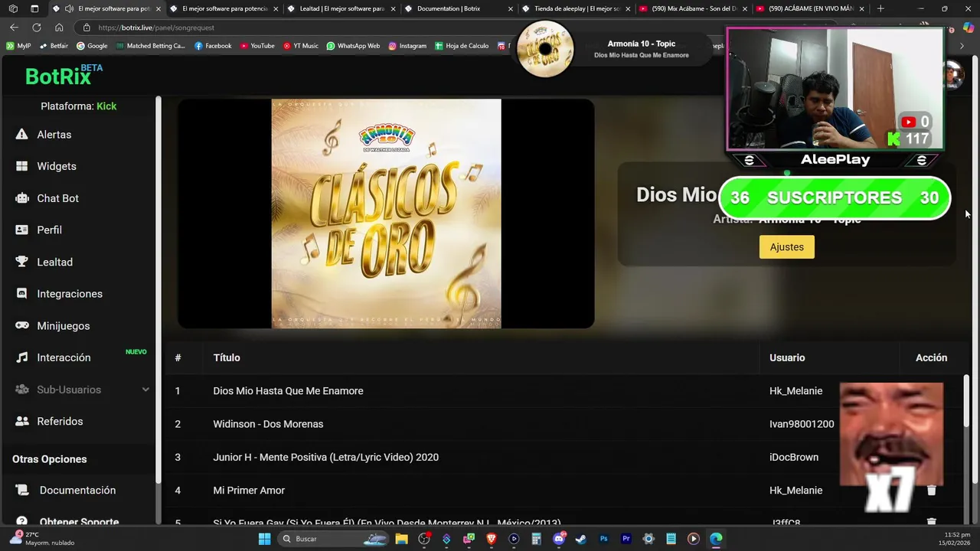Open Photoshop from the taskbar
Viewport: 980px width, 551px height.
click(x=603, y=539)
